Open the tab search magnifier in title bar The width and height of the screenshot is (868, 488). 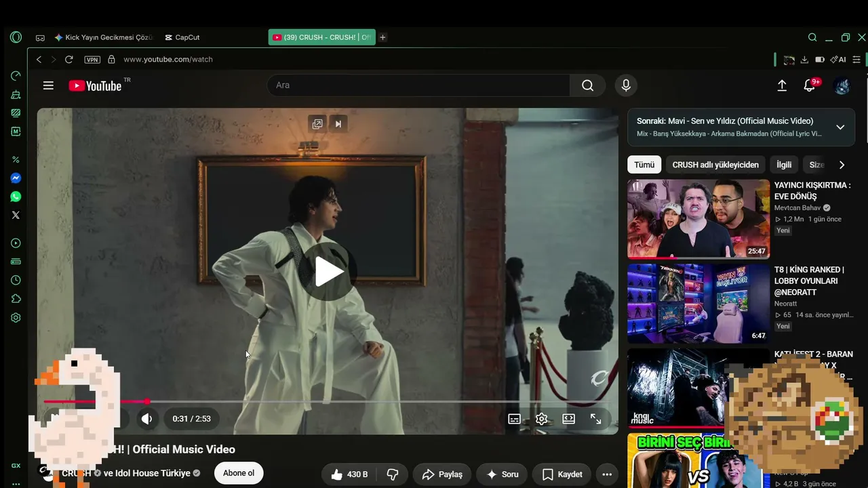pyautogui.click(x=812, y=37)
